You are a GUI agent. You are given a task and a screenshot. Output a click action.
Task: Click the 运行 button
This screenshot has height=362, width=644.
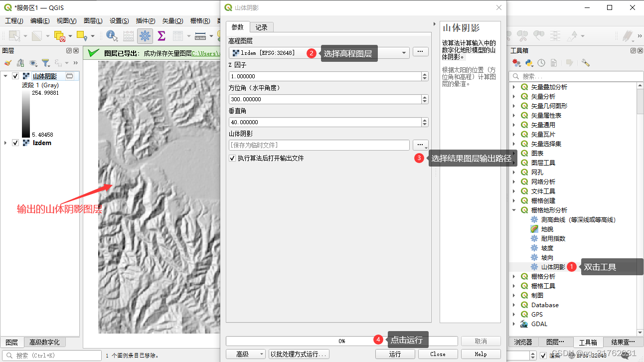click(x=394, y=353)
